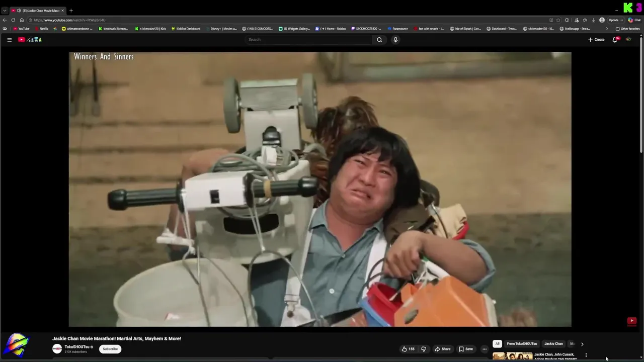Image resolution: width=644 pixels, height=362 pixels.
Task: Open the YouTube guide hamburger menu
Action: coord(9,40)
